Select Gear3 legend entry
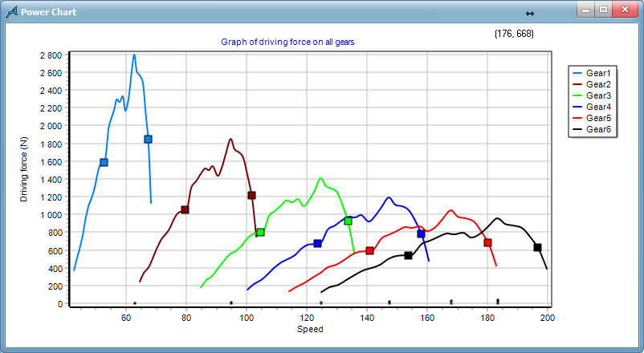Image resolution: width=644 pixels, height=353 pixels. 592,95
